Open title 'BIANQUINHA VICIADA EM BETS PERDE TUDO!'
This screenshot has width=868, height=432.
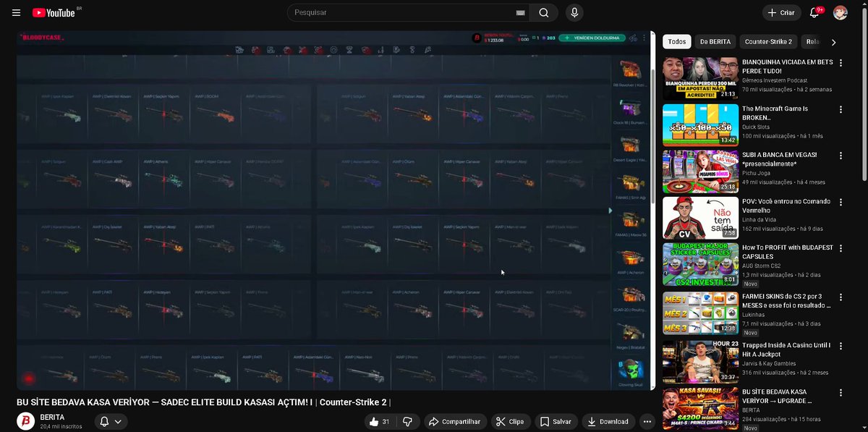(787, 67)
